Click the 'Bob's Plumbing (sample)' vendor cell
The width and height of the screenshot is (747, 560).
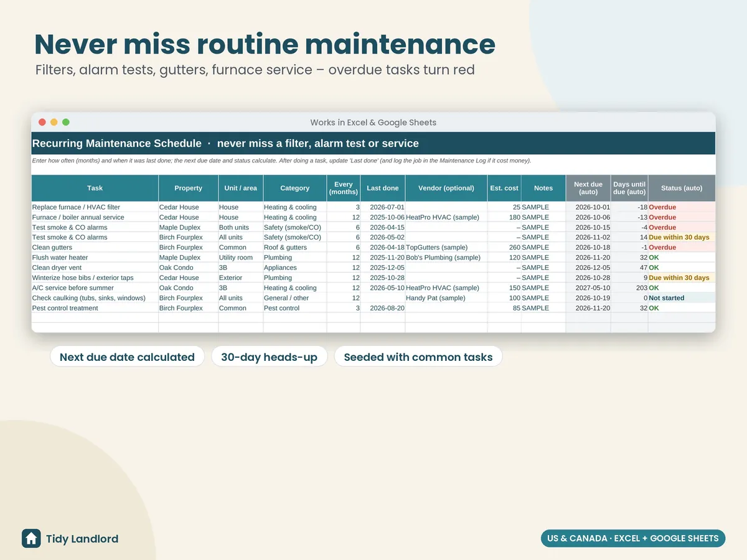pos(446,258)
